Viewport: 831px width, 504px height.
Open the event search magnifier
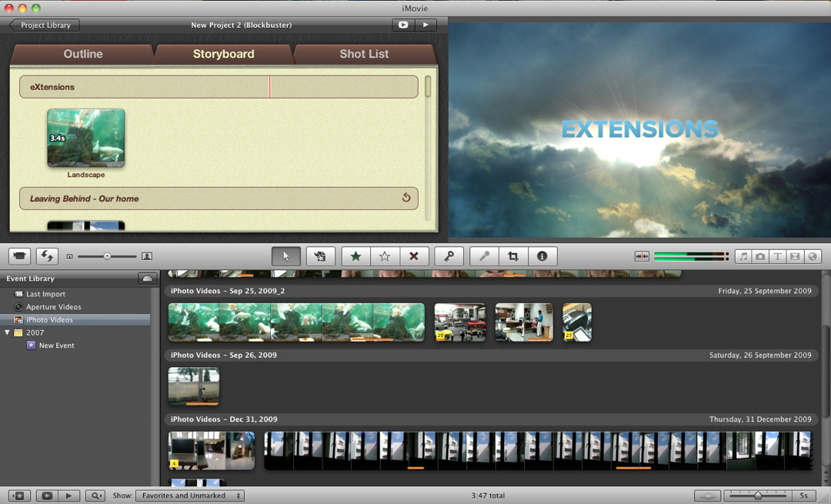pos(96,496)
